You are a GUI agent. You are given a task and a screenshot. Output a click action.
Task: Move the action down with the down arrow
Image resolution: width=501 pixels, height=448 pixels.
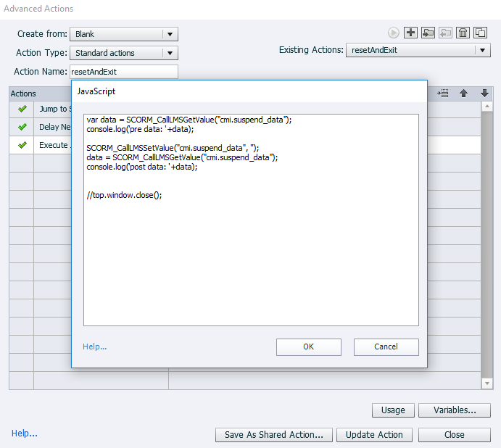tap(484, 94)
